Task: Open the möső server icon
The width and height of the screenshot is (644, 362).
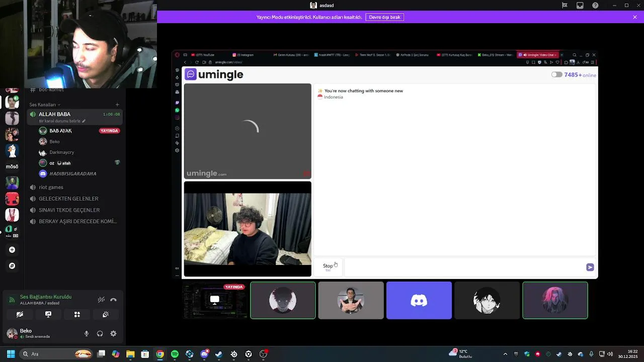Action: pos(12,166)
